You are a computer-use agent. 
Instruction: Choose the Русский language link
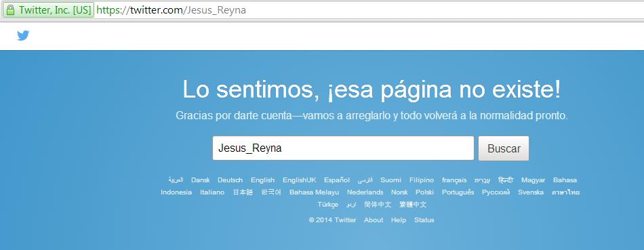(x=496, y=192)
